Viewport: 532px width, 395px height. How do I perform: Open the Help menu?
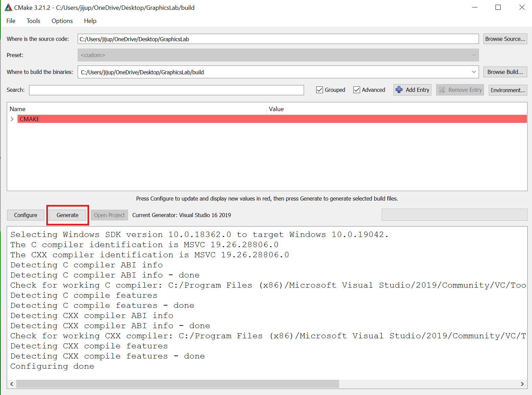click(90, 21)
